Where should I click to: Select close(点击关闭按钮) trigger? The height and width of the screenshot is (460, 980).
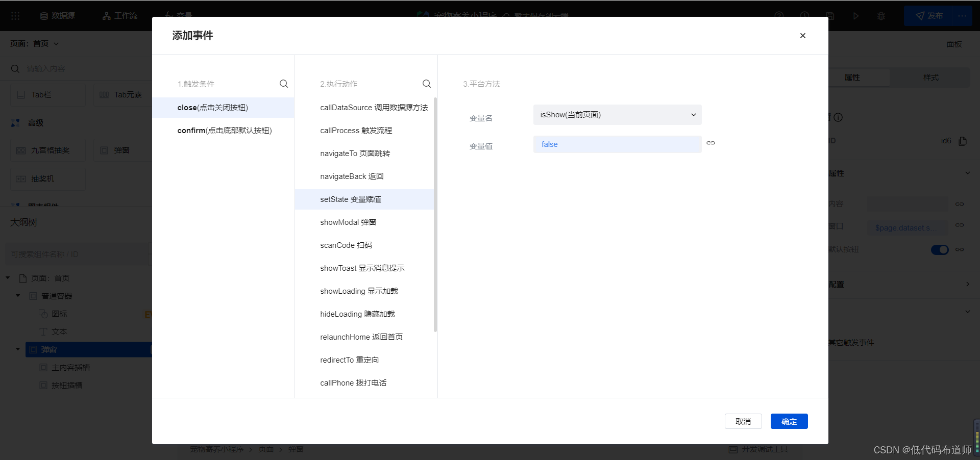coord(223,108)
